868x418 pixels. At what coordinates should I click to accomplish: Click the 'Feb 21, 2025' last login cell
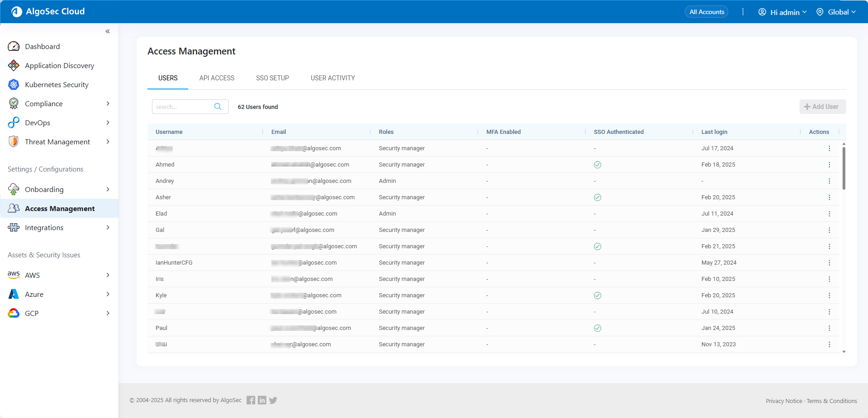pos(718,246)
